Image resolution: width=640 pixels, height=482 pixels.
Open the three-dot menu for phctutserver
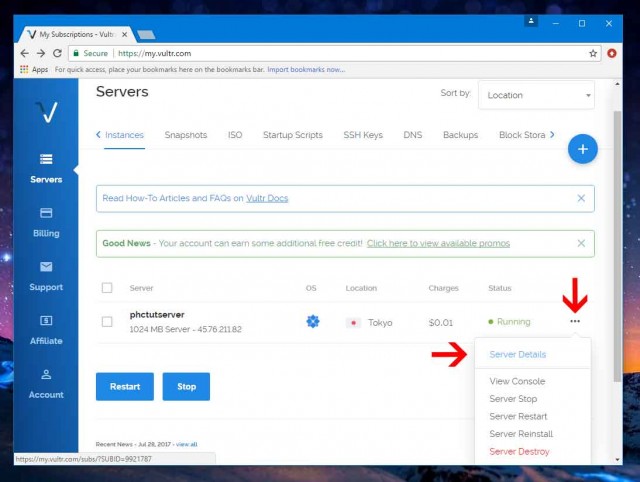click(x=575, y=321)
